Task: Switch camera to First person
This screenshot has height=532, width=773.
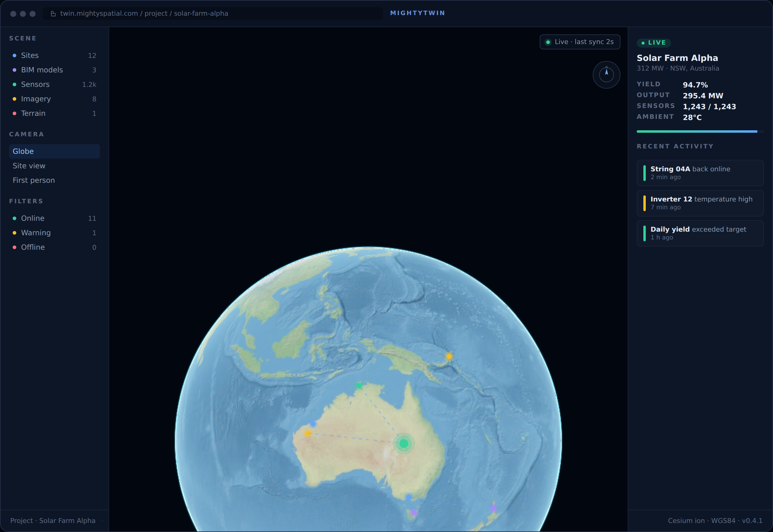Action: 54,180
